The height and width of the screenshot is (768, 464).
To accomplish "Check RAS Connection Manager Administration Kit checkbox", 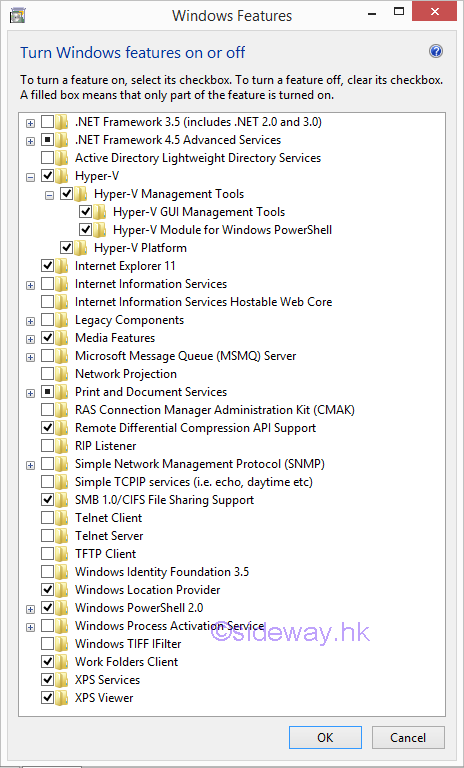I will click(x=48, y=409).
